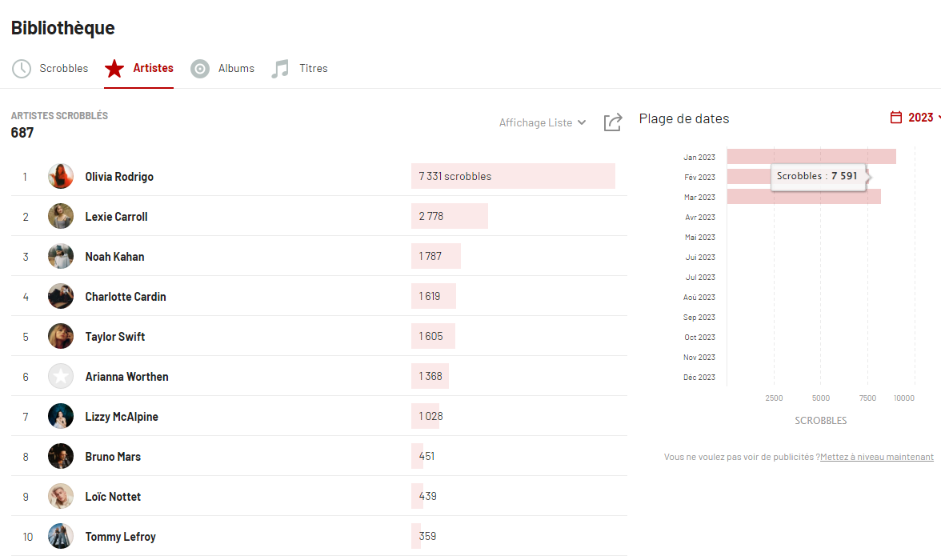Select the Mar 2023 chart bar
Screen dimensions: 941x560
click(x=803, y=197)
